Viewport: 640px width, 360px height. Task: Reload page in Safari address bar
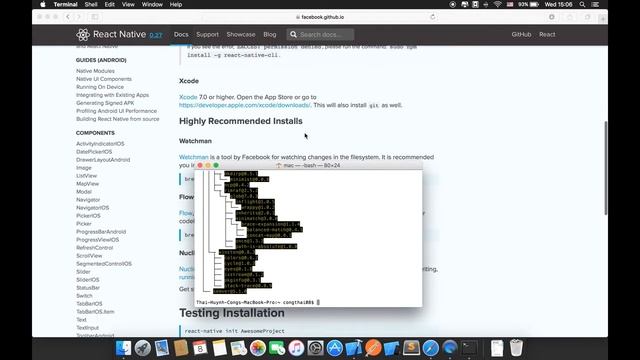(433, 17)
